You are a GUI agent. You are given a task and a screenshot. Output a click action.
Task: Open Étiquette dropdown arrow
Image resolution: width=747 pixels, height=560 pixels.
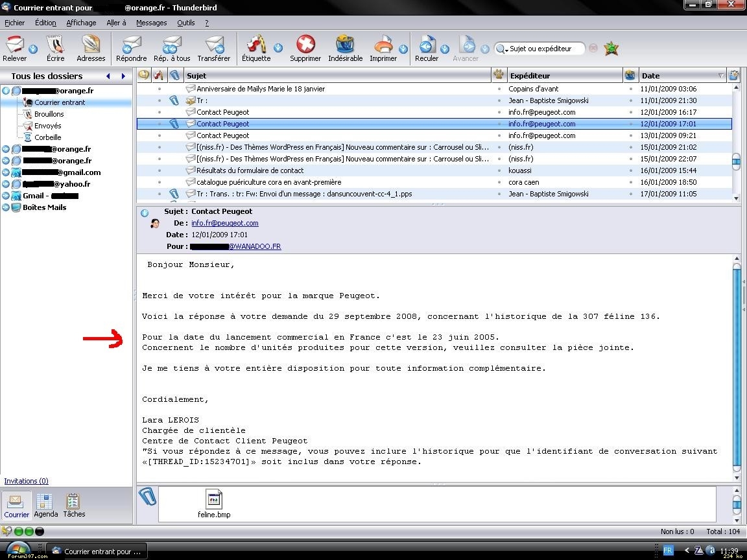coord(278,48)
